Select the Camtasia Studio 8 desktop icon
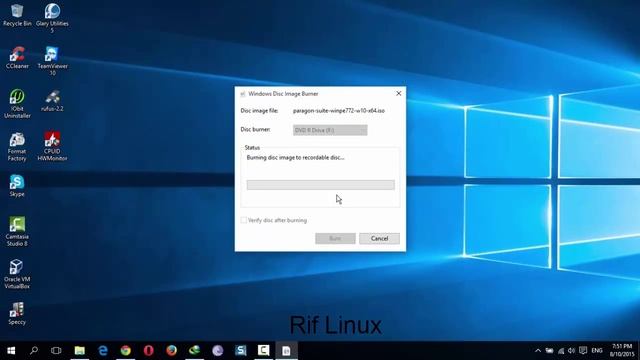Image resolution: width=640 pixels, height=360 pixels. 17,231
